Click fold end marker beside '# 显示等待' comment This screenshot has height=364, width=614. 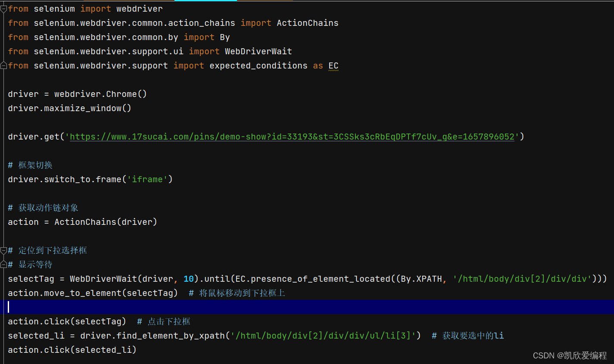[4, 265]
